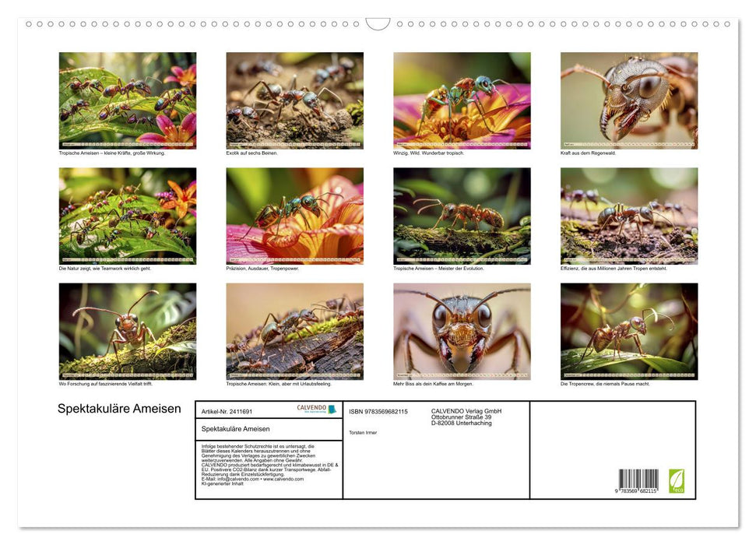Select thumbnail 'Tropische Ameisen – Meister der Evolution'
756x545 pixels.
click(x=462, y=216)
